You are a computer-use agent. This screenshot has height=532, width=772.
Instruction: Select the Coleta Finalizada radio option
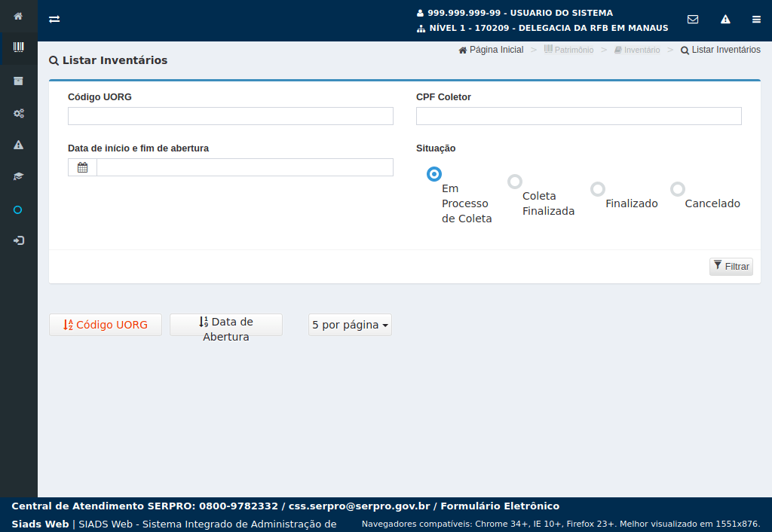(514, 182)
